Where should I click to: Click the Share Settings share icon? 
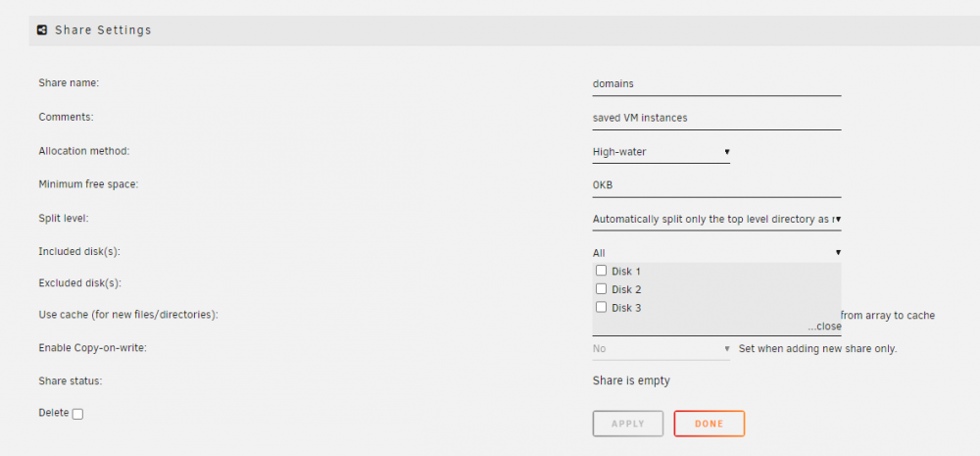click(x=42, y=30)
